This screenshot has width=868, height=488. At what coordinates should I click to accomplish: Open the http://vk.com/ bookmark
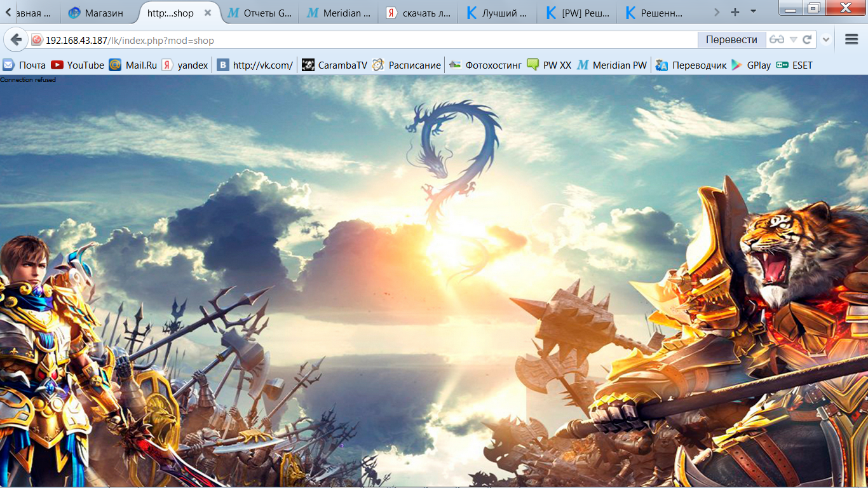point(255,65)
